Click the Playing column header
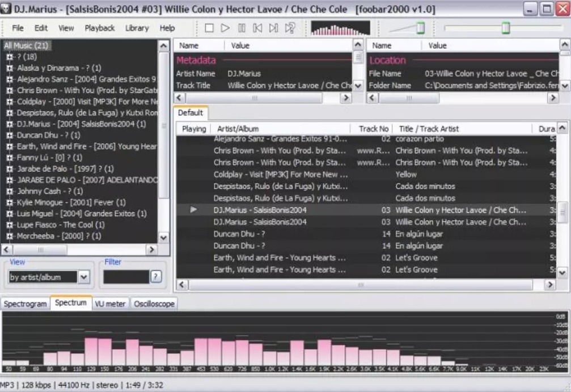 (x=194, y=129)
